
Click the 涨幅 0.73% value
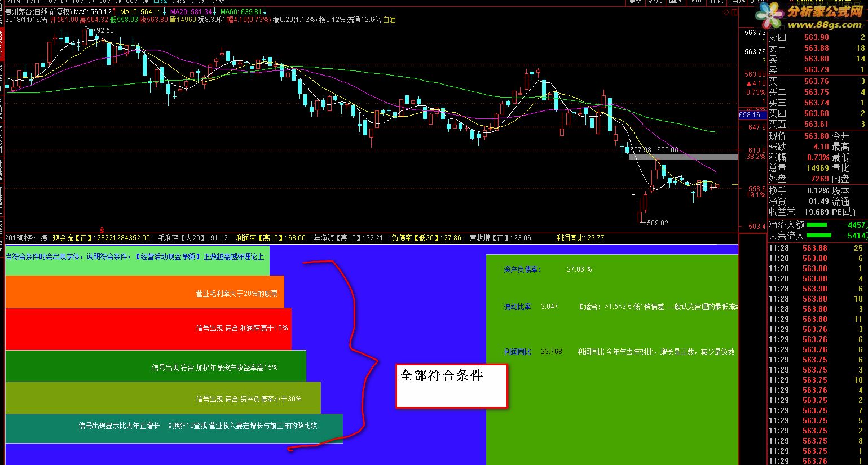click(818, 157)
